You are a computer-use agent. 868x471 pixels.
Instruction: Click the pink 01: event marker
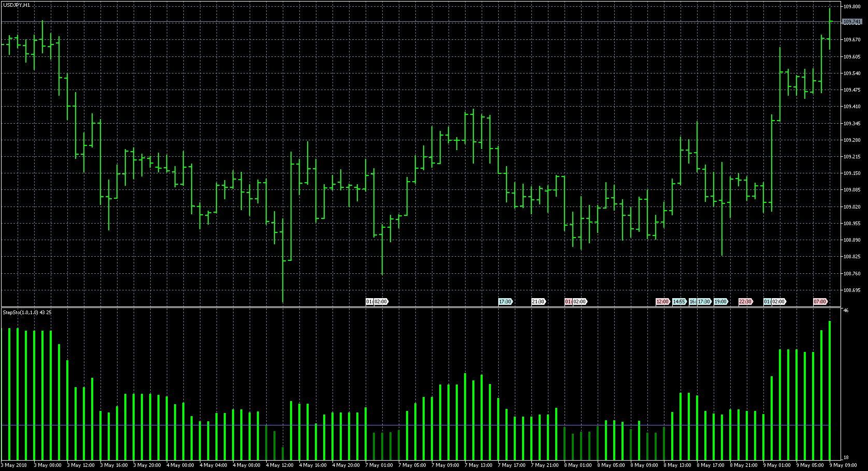click(x=568, y=302)
